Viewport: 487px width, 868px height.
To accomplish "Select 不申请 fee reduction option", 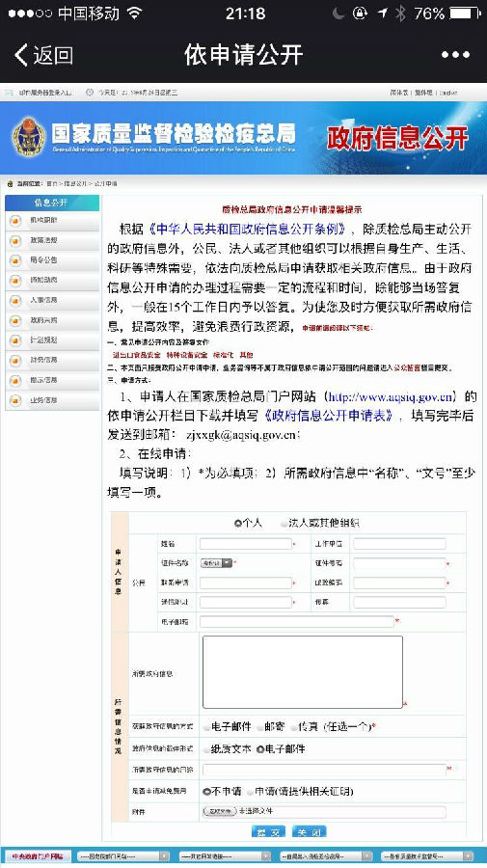I will click(x=207, y=792).
